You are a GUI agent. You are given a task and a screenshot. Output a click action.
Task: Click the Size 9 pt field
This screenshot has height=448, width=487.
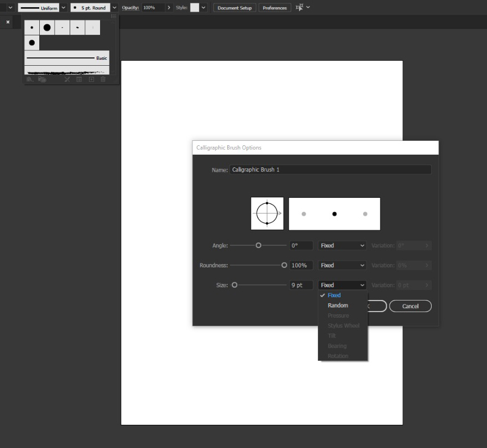[x=301, y=285]
